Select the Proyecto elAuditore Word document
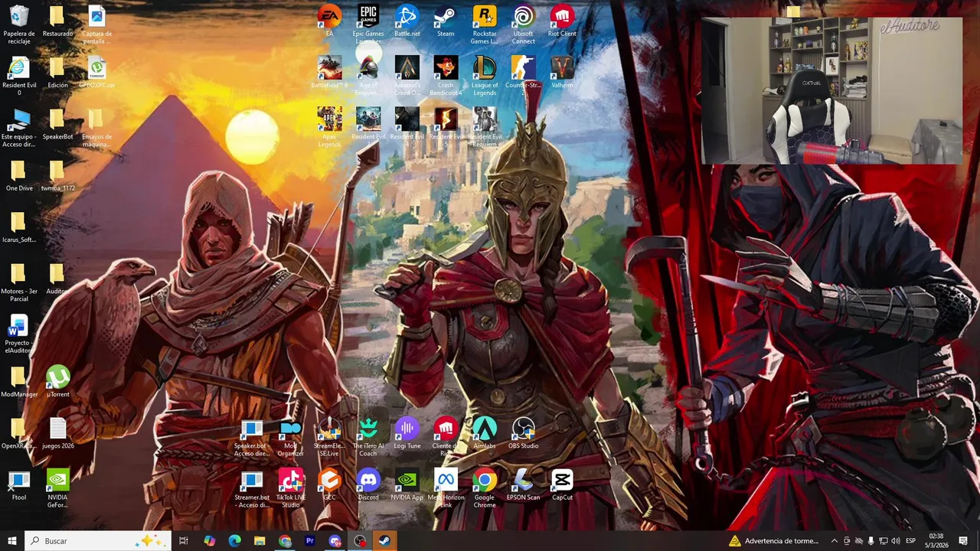The height and width of the screenshot is (551, 980). (18, 334)
